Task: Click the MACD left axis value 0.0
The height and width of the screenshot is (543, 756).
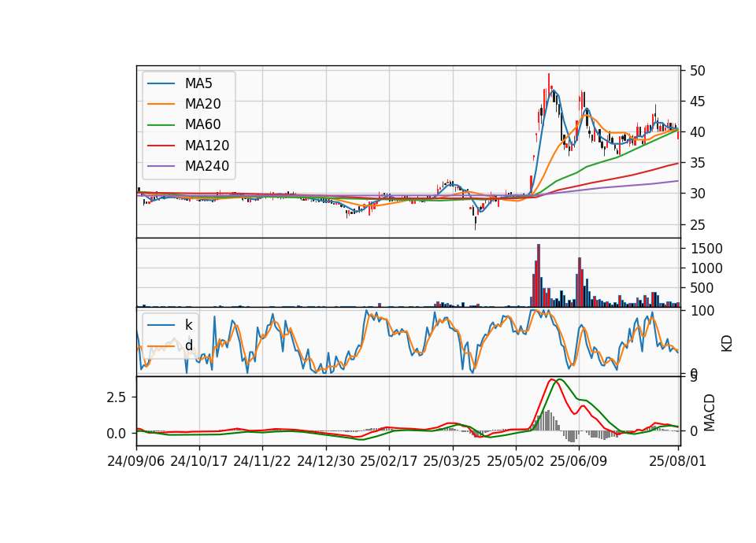Action: pyautogui.click(x=117, y=434)
